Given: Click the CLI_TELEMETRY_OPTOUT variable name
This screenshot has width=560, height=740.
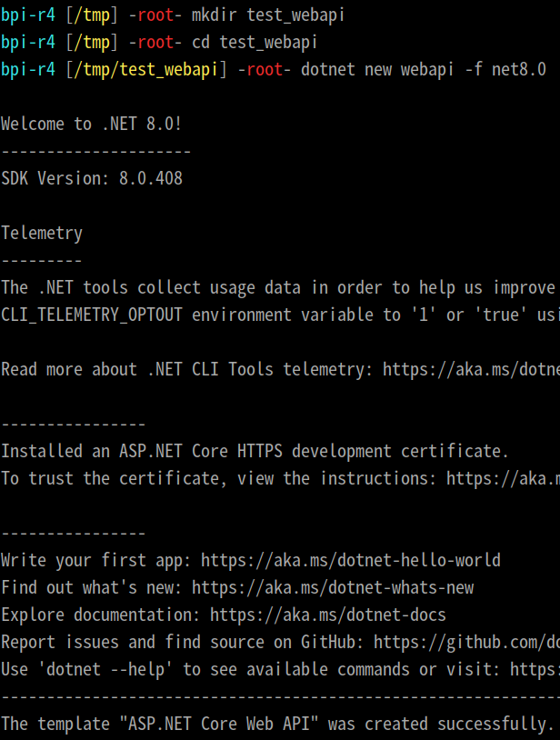Looking at the screenshot, I should [92, 315].
